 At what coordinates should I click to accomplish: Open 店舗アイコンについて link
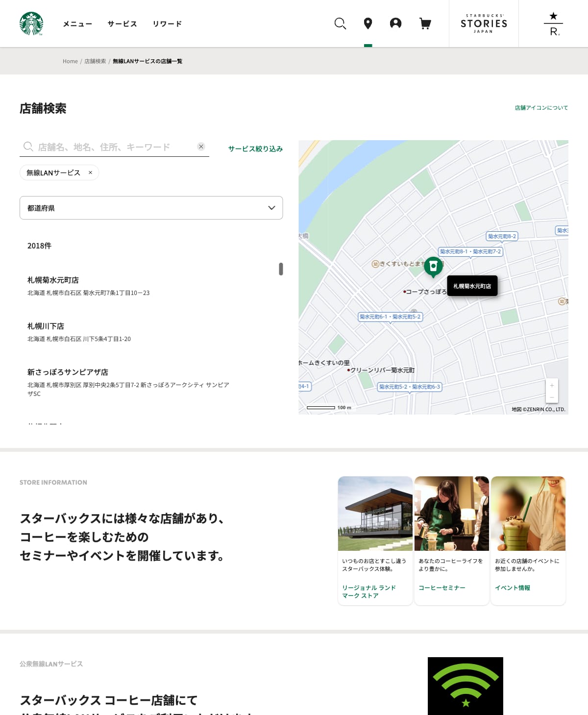pos(541,108)
